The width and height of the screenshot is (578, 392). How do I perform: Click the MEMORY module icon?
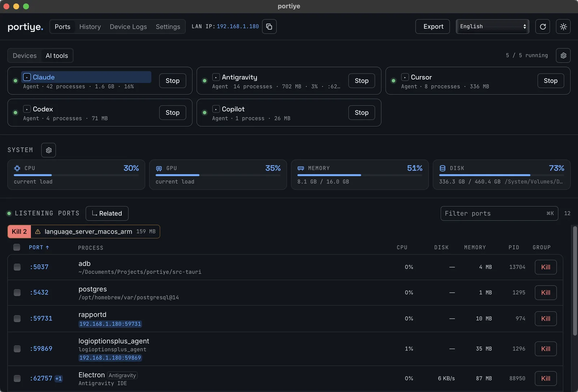301,168
